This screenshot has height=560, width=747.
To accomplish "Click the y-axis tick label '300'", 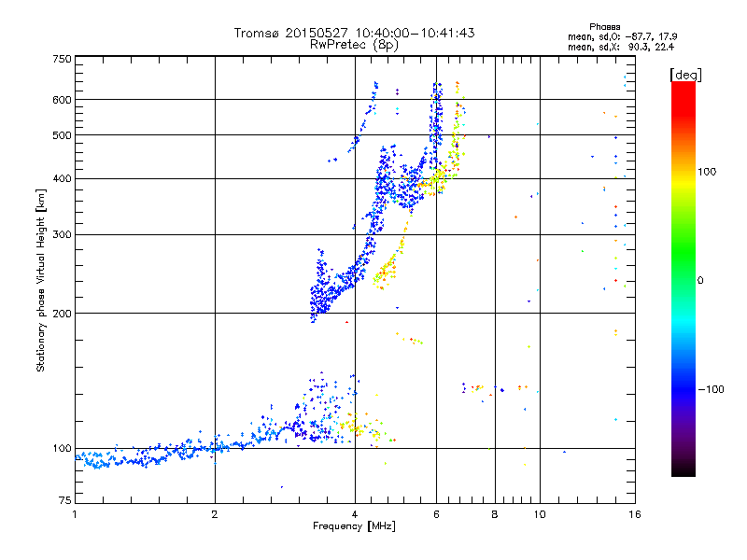I will coord(62,235).
